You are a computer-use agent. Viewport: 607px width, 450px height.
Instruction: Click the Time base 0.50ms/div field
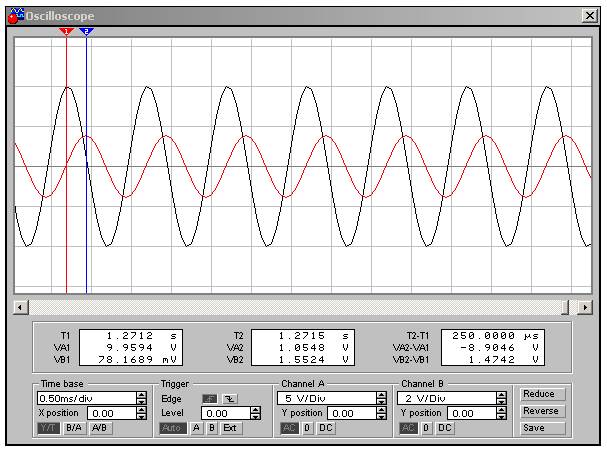point(87,398)
